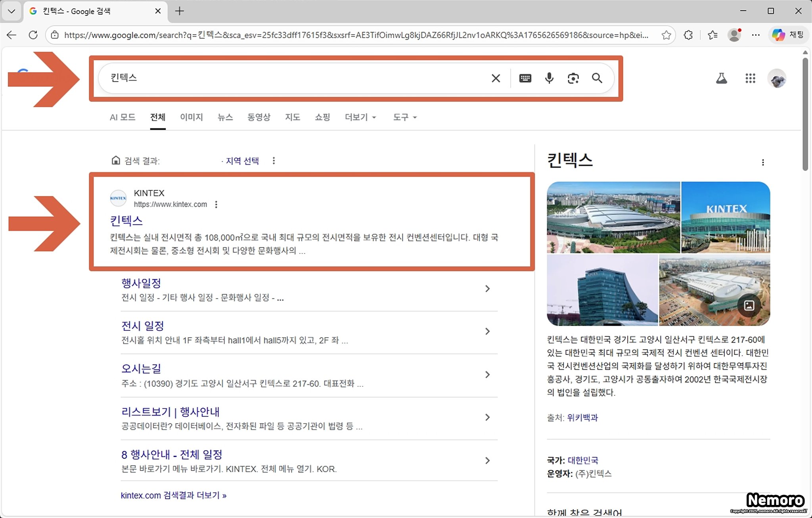The width and height of the screenshot is (812, 518).
Task: Open the KINTEX building photo thumbnail
Action: 725,217
